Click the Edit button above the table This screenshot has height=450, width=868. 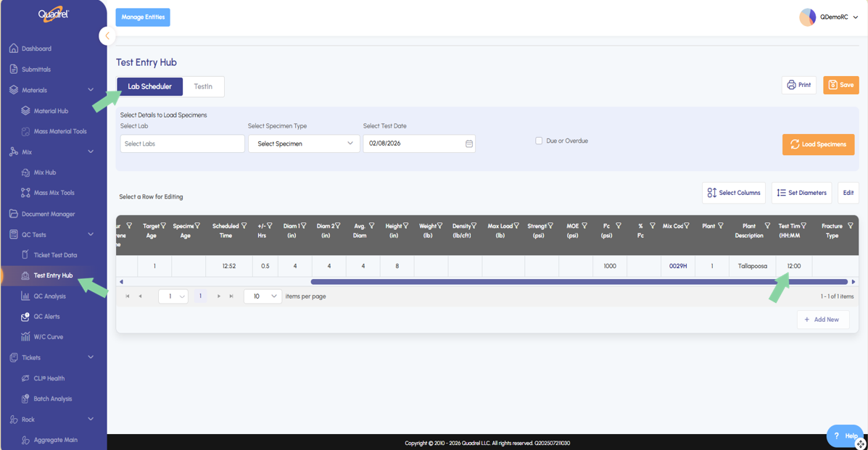[x=848, y=193]
